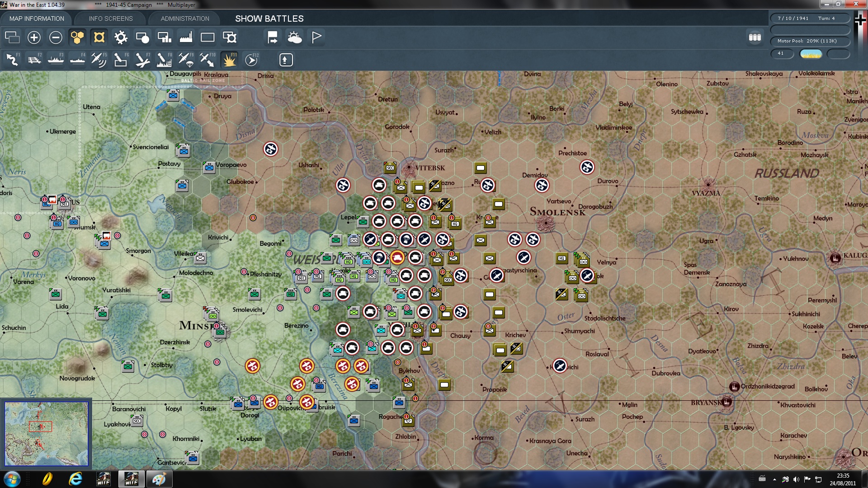Click the windows-with-unit-frame toolbar icon
This screenshot has height=488, width=868.
(230, 38)
